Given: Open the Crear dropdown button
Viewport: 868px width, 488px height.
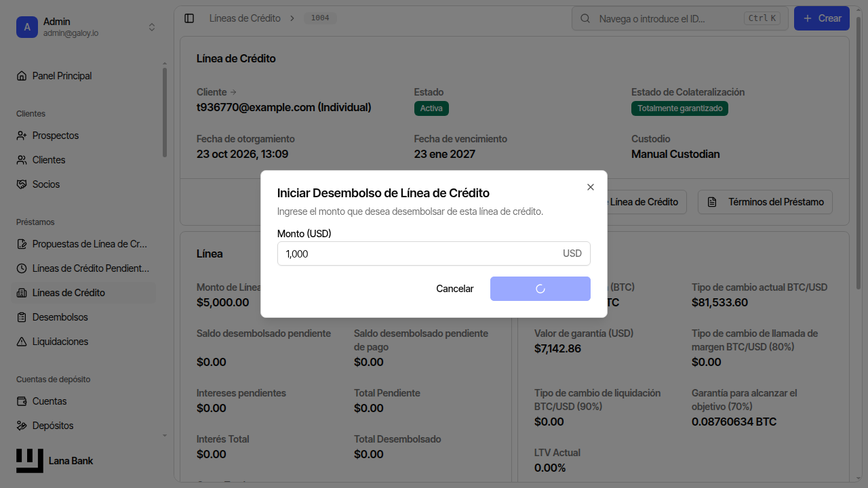Looking at the screenshot, I should tap(822, 18).
